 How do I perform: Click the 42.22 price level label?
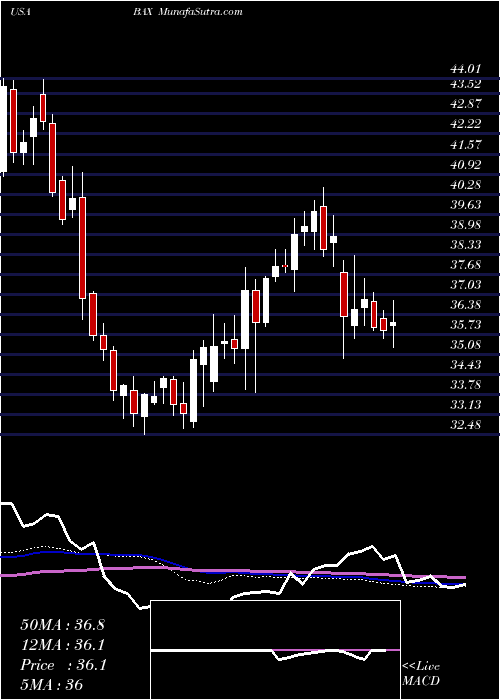coord(466,124)
